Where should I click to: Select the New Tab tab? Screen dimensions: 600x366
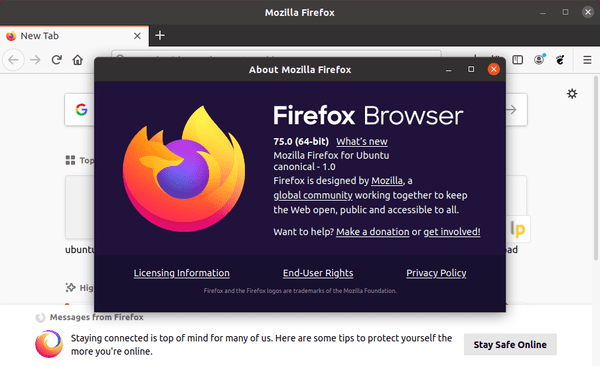(74, 36)
